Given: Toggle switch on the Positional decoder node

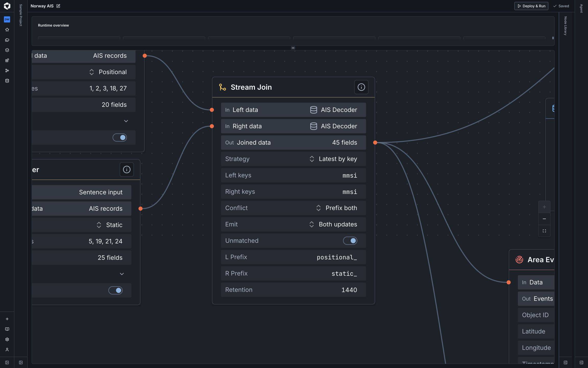Looking at the screenshot, I should pyautogui.click(x=120, y=137).
